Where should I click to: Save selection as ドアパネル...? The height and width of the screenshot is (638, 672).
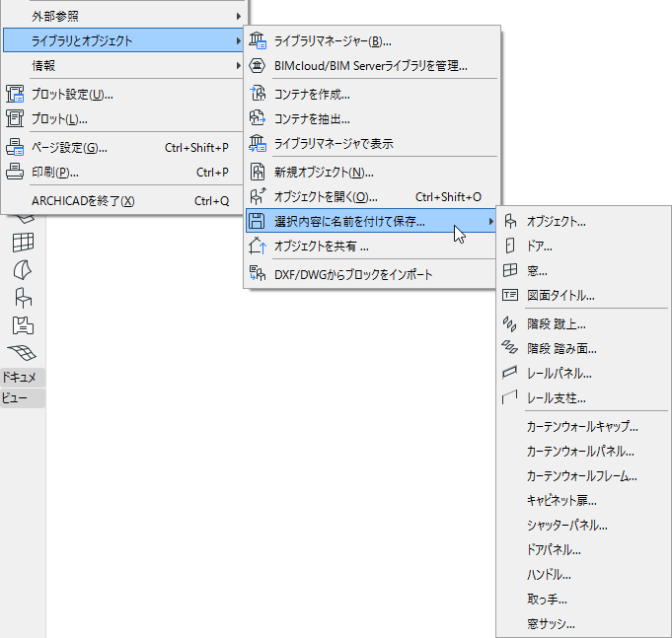(584, 550)
